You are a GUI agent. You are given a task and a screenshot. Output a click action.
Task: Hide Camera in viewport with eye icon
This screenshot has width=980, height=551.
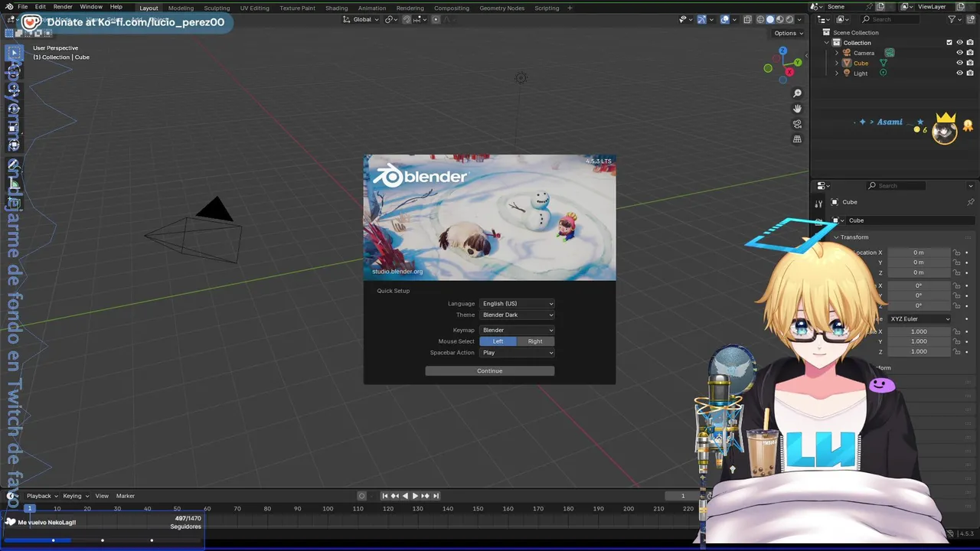point(959,53)
